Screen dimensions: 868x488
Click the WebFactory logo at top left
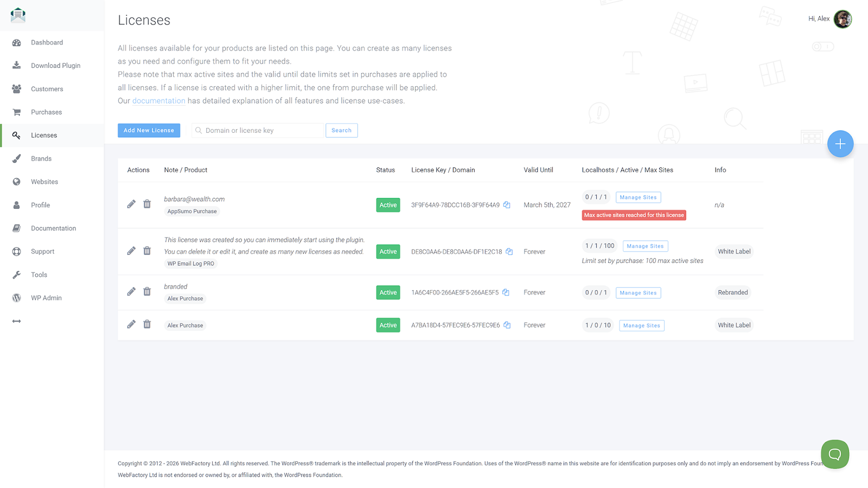[x=18, y=15]
